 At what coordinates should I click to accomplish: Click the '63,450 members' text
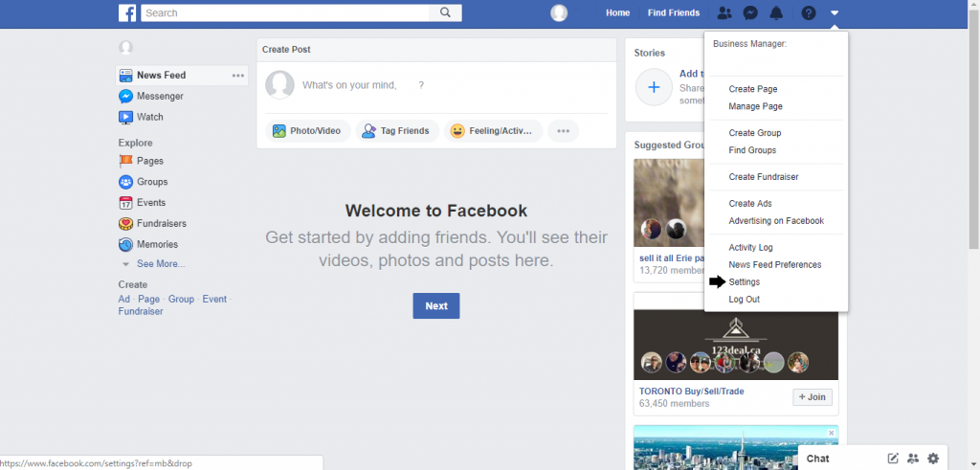(x=675, y=404)
